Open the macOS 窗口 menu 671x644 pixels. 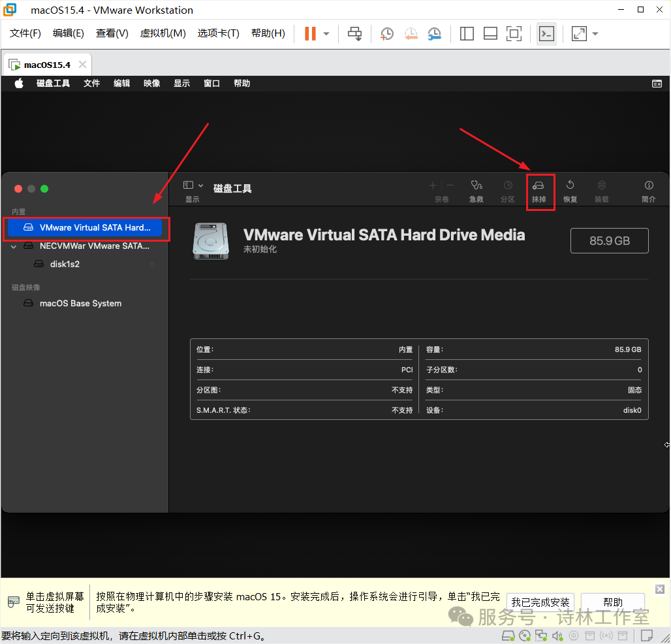click(x=211, y=84)
